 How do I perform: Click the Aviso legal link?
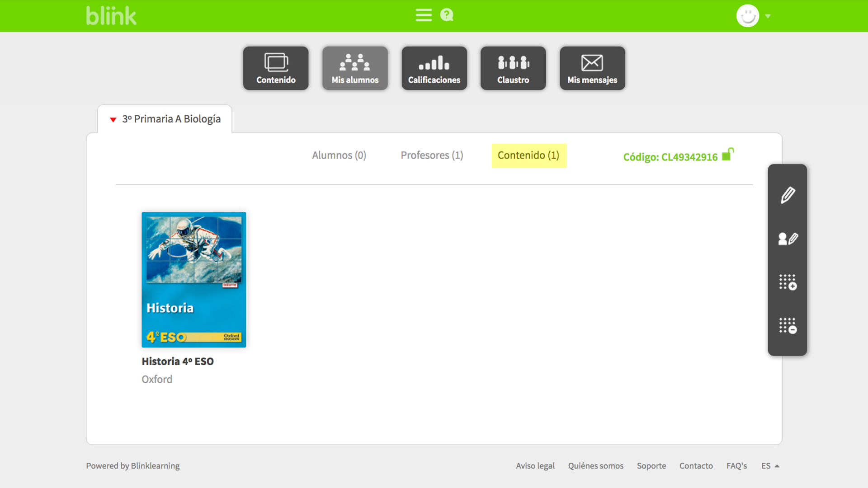(x=535, y=466)
